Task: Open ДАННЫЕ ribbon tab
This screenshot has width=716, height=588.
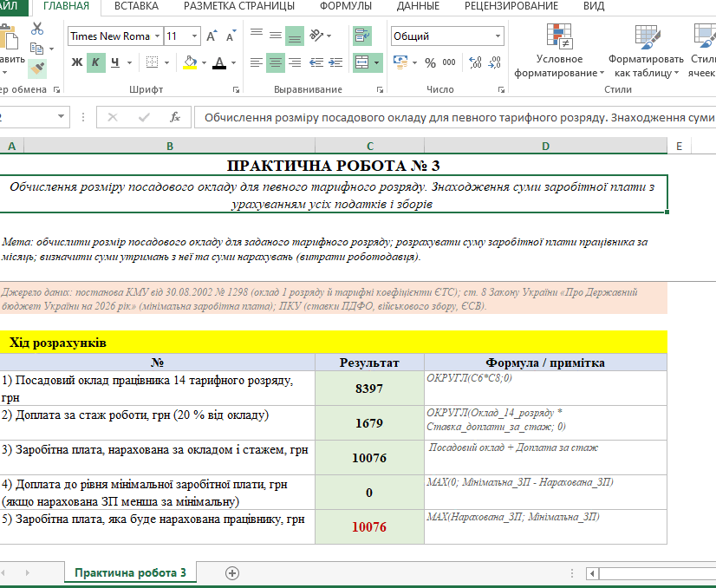Action: pos(418,6)
